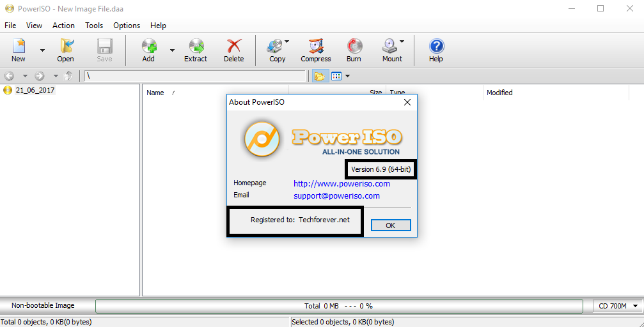Open the view mode dropdown arrow

pos(347,76)
